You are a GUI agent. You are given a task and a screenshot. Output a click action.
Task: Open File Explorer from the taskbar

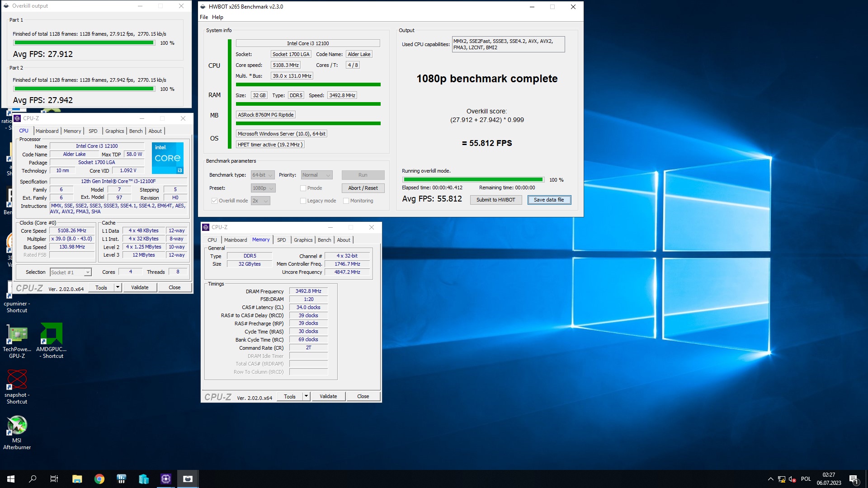click(x=77, y=479)
